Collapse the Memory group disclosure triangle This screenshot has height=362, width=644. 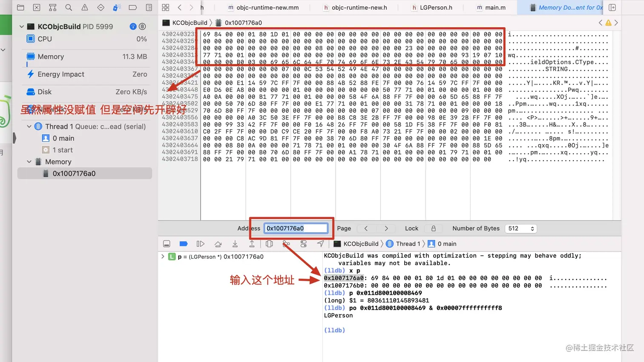pyautogui.click(x=29, y=162)
